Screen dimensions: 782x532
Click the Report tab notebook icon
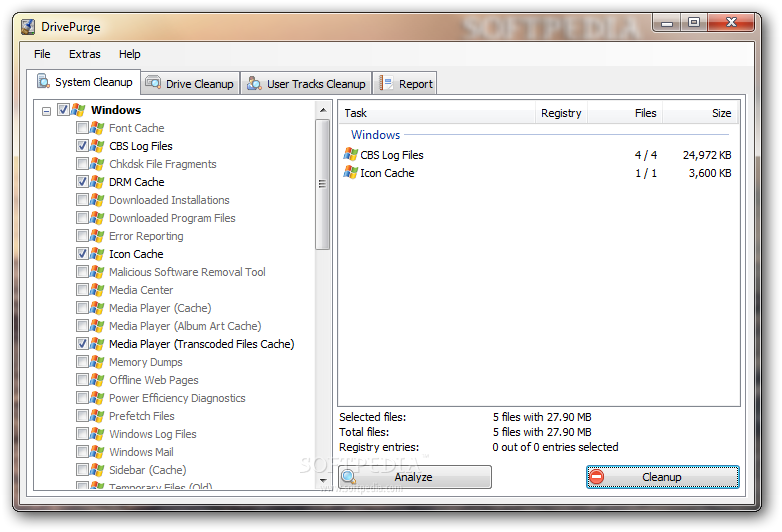pyautogui.click(x=386, y=83)
